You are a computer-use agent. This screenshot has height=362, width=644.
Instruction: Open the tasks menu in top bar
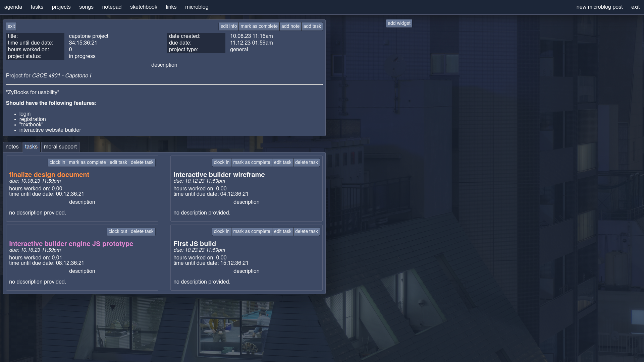coord(37,7)
